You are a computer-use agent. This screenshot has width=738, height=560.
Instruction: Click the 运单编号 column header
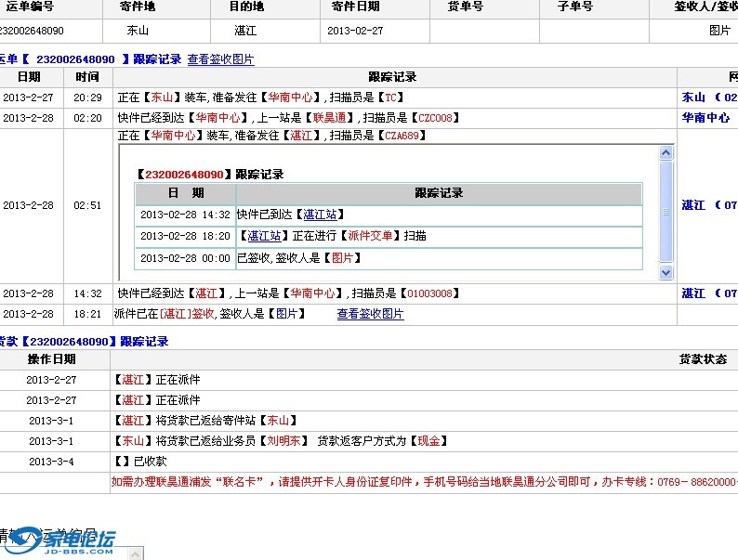31,7
